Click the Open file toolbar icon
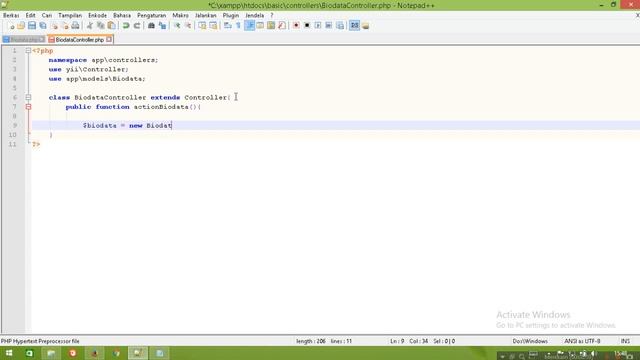Screen dimensions: 640x360 pos(21,26)
